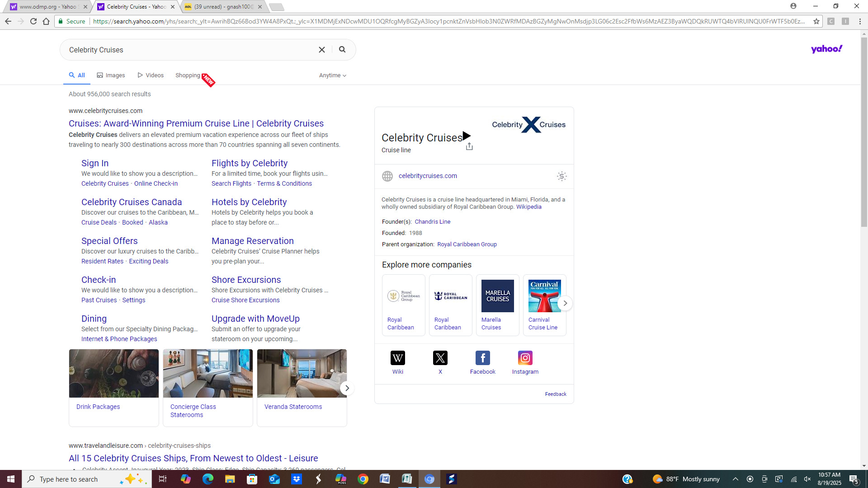
Task: Bookmark this page with star icon
Action: click(816, 21)
